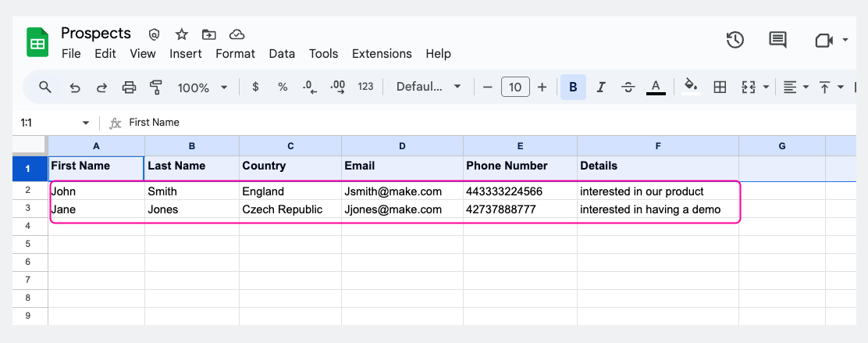Select the cell Czech Republic

[290, 209]
